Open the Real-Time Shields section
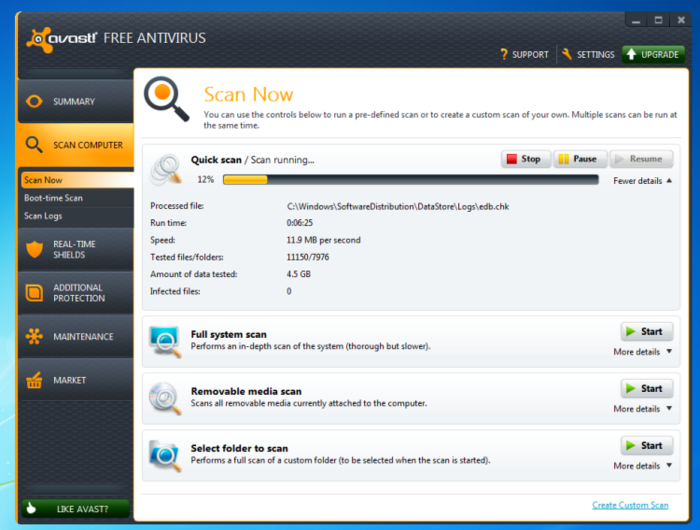Viewport: 700px width, 530px height. (76, 249)
